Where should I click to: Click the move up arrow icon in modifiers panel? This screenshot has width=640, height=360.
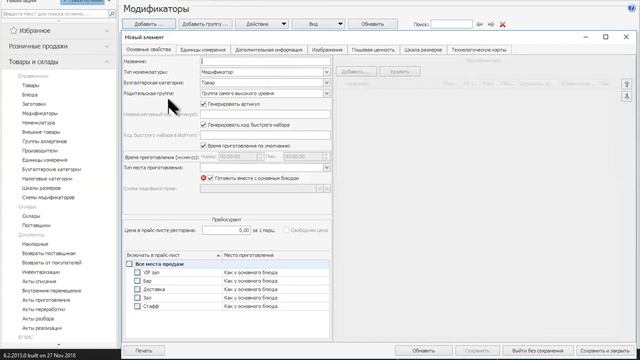coord(627,84)
